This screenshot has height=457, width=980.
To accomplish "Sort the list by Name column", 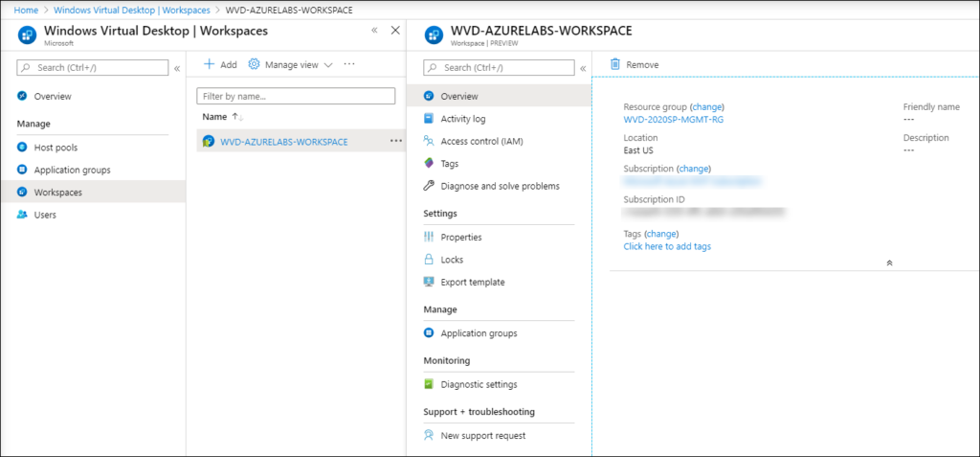I will pyautogui.click(x=222, y=117).
